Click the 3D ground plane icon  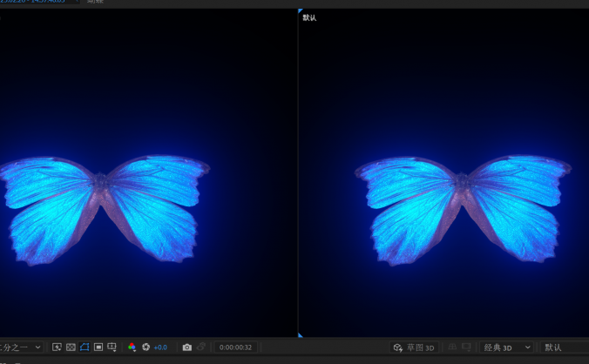(x=452, y=347)
